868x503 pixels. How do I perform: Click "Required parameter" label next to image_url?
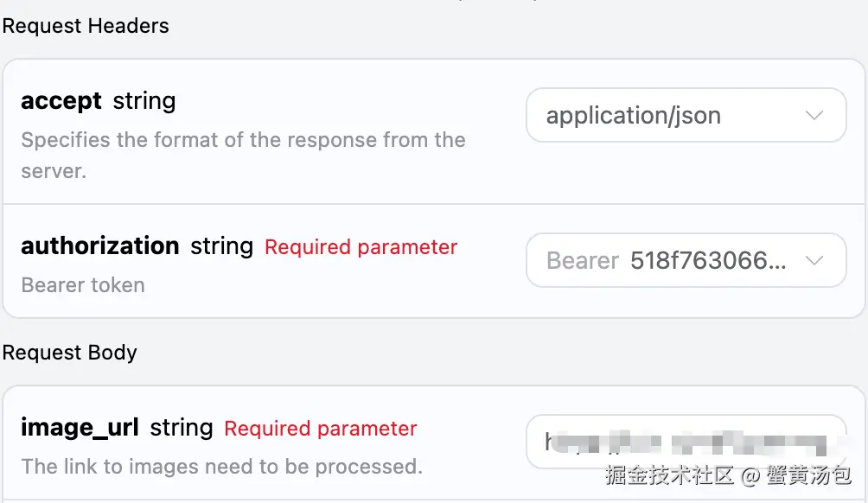point(320,429)
